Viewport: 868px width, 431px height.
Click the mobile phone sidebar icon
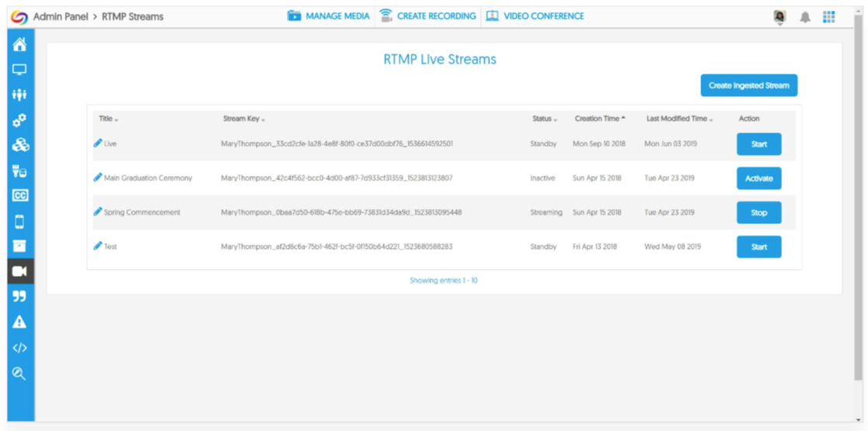[19, 221]
